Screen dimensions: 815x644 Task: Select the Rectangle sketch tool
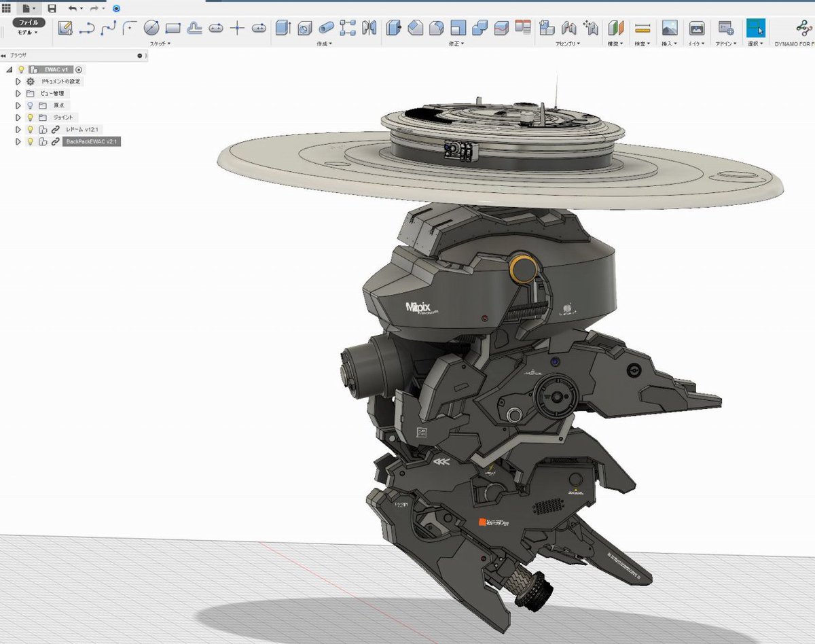coord(173,28)
